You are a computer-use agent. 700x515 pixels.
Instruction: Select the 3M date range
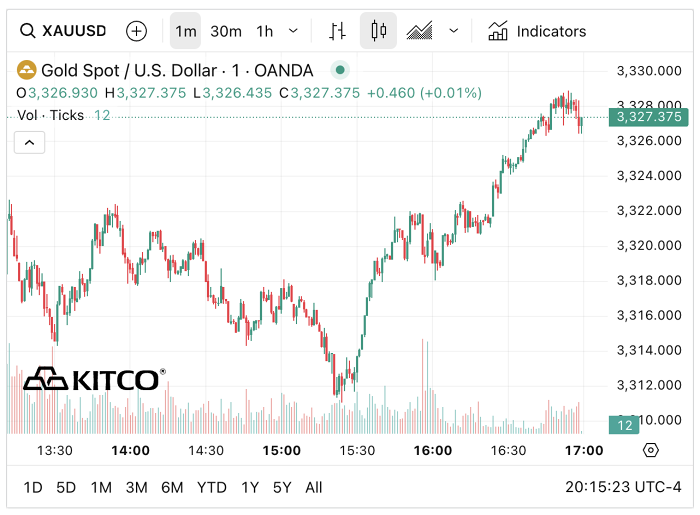(x=137, y=487)
